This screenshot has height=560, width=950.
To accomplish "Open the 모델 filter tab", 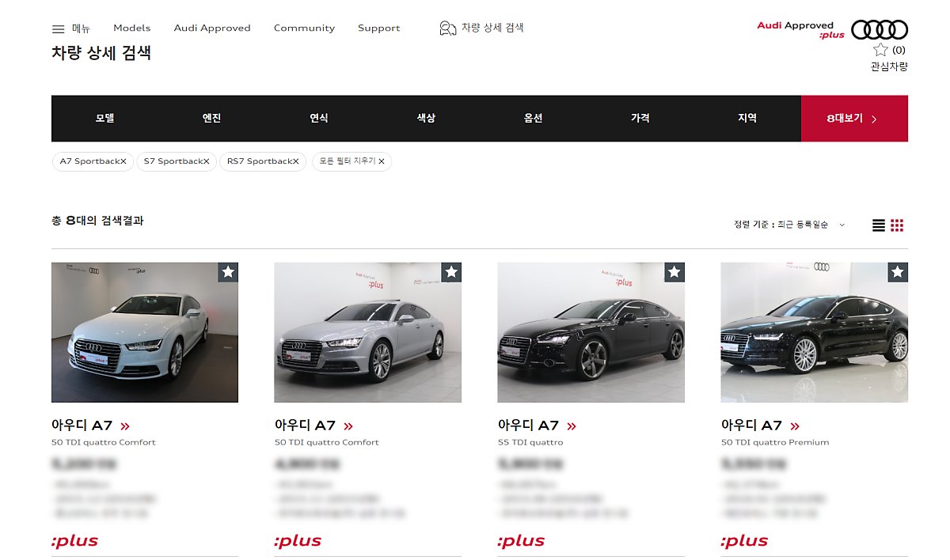I will pyautogui.click(x=105, y=119).
